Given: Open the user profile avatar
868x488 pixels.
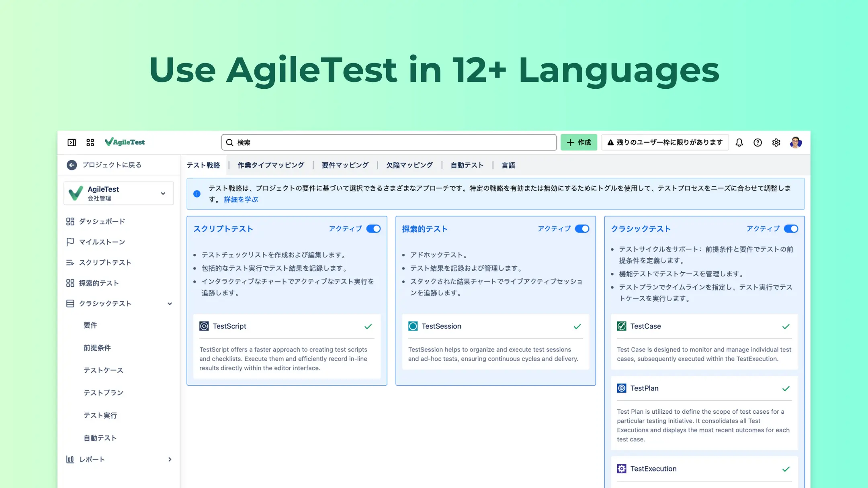Looking at the screenshot, I should pos(795,143).
